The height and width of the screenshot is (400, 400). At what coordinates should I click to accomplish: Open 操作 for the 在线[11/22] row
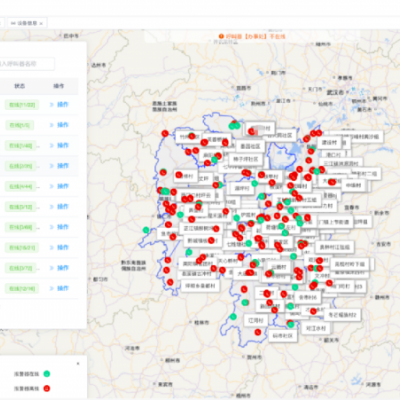click(59, 105)
